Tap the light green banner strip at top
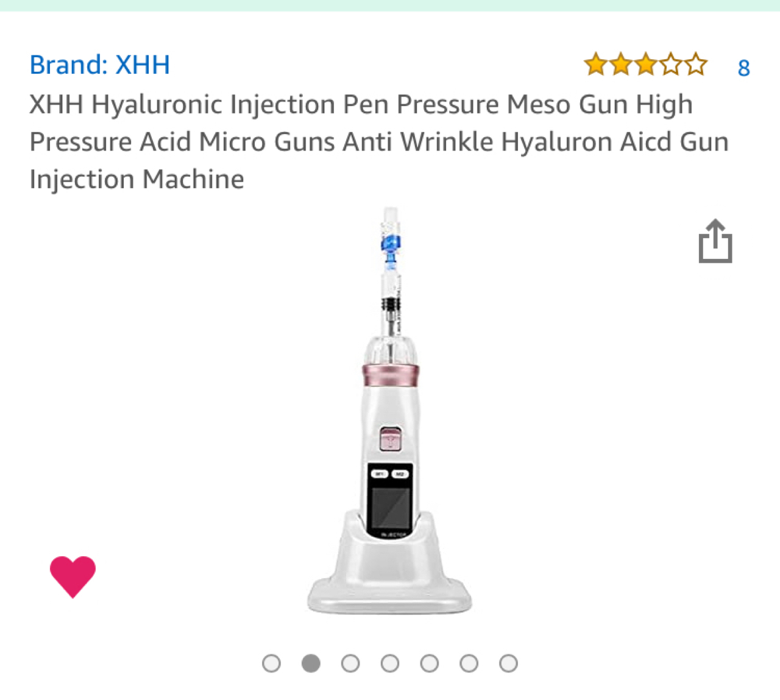Screen dimensions: 780x700 pyautogui.click(x=390, y=5)
